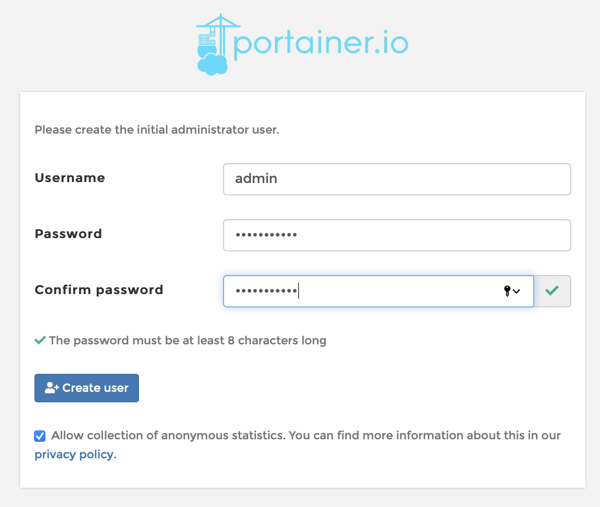Click the green check next to password rule
Viewport: 600px width, 507px height.
tap(40, 340)
